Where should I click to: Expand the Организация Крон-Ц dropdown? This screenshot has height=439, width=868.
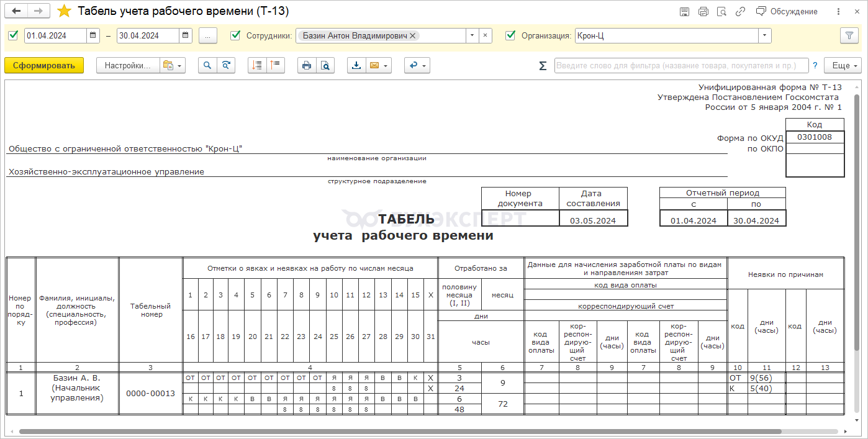[x=764, y=35]
